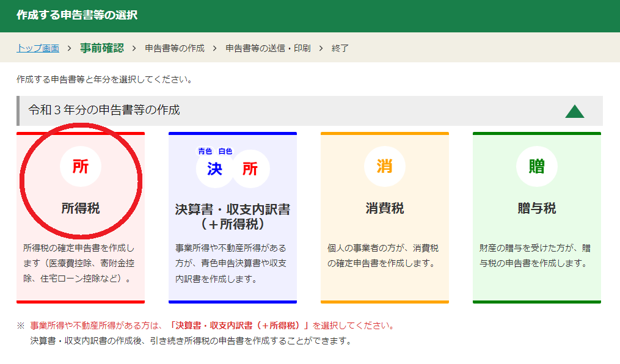Click the 決算書・収支内訳書の作成後 note line
The image size is (620, 364).
(x=191, y=341)
